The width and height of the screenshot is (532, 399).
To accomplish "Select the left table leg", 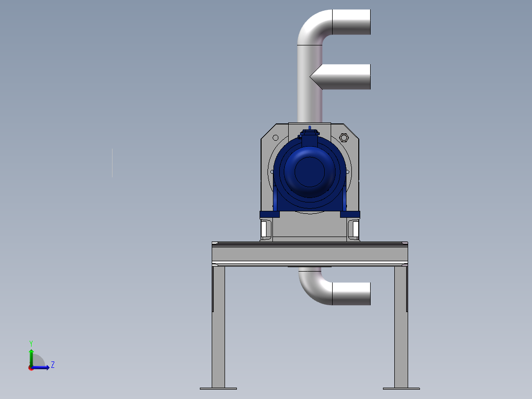I will 218,327.
